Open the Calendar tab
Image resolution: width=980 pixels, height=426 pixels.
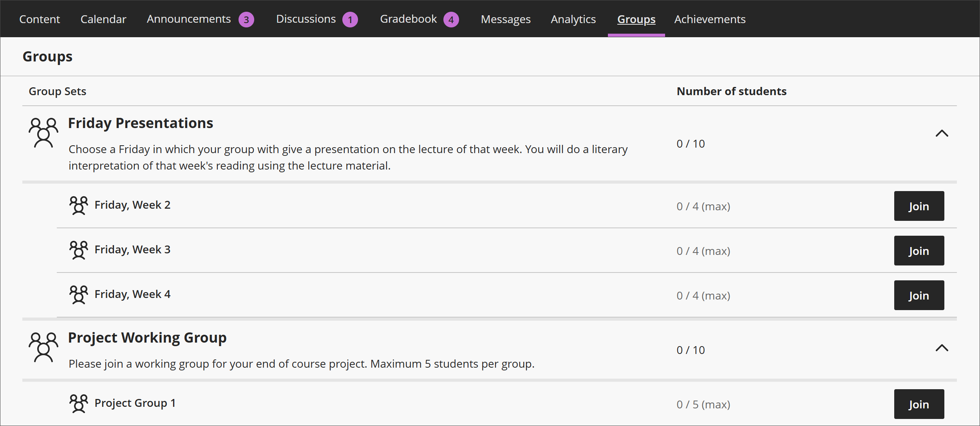tap(103, 19)
